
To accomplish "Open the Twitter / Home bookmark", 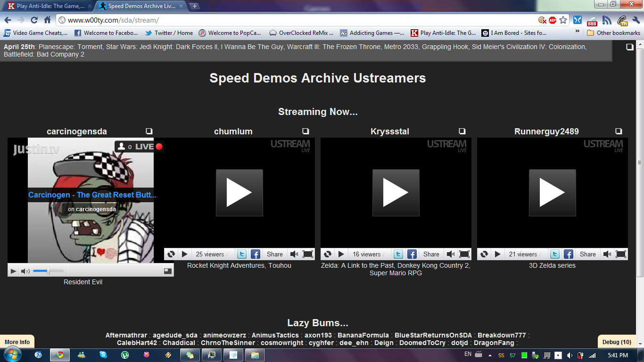I will (169, 33).
